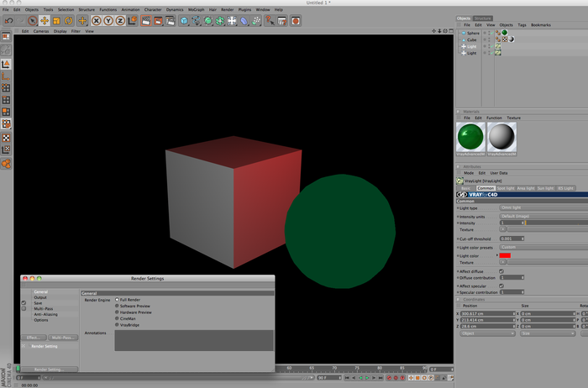
Task: Toggle the Save checkbox in Render Settings
Action: [x=24, y=303]
